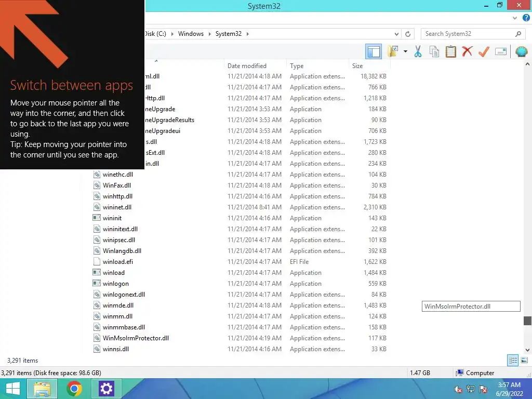Click the blue Help question mark
This screenshot has width=532, height=399.
[x=526, y=18]
